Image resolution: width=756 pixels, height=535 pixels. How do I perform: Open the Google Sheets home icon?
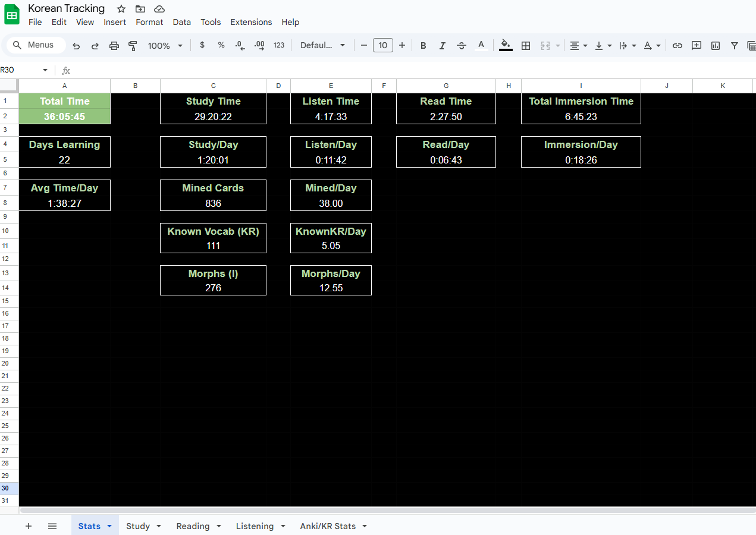pos(12,15)
